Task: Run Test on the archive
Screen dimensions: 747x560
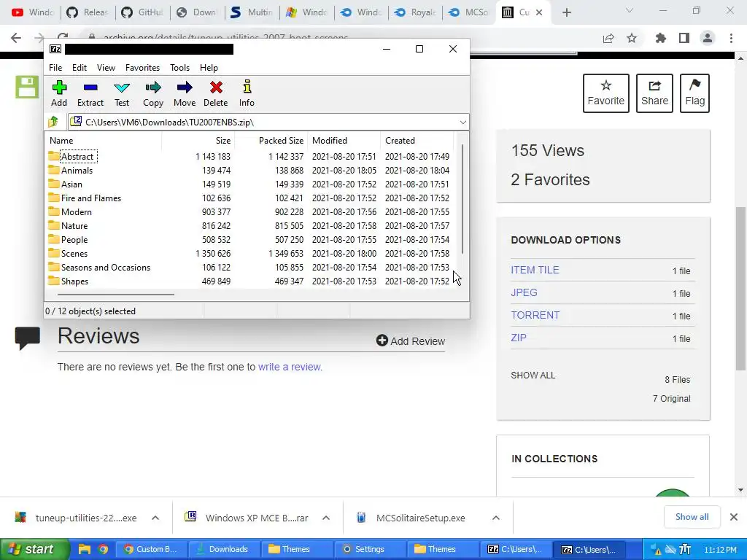Action: (x=122, y=94)
